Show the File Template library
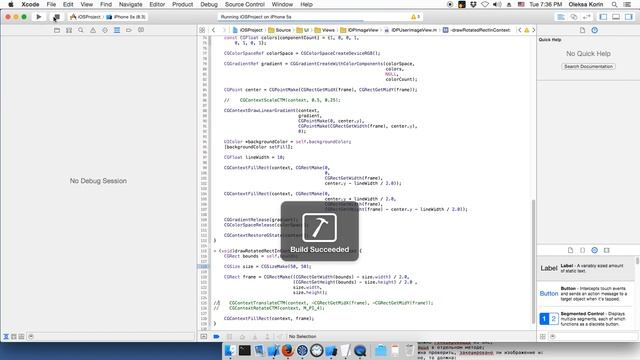The height and width of the screenshot is (360, 640). coord(571,250)
